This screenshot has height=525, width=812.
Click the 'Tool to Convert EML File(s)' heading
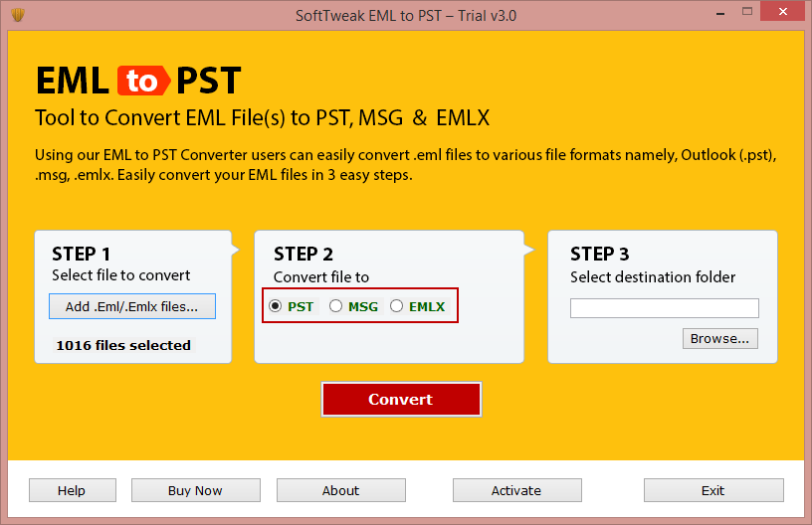point(262,118)
